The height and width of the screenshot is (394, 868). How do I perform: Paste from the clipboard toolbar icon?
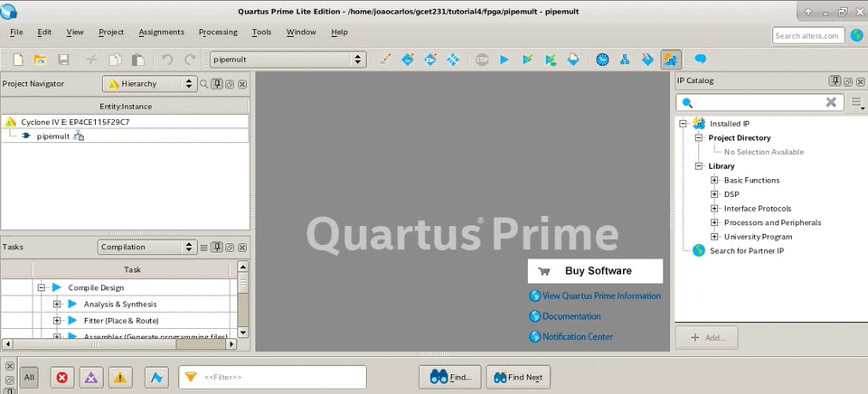click(137, 60)
